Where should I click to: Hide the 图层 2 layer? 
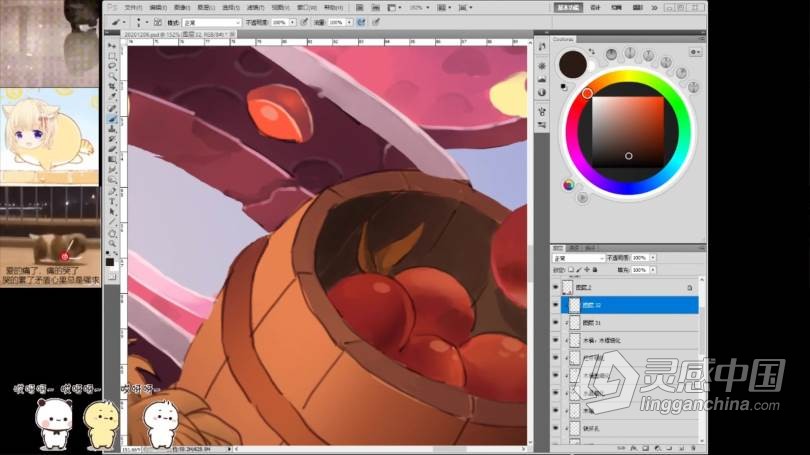tap(556, 287)
